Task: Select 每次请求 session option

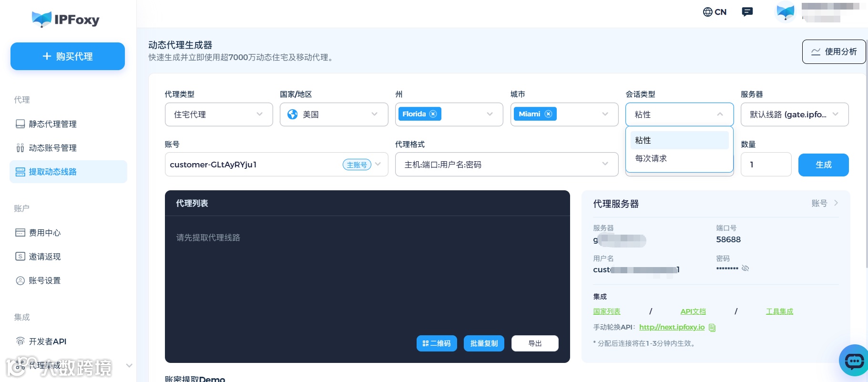Action: 679,158
